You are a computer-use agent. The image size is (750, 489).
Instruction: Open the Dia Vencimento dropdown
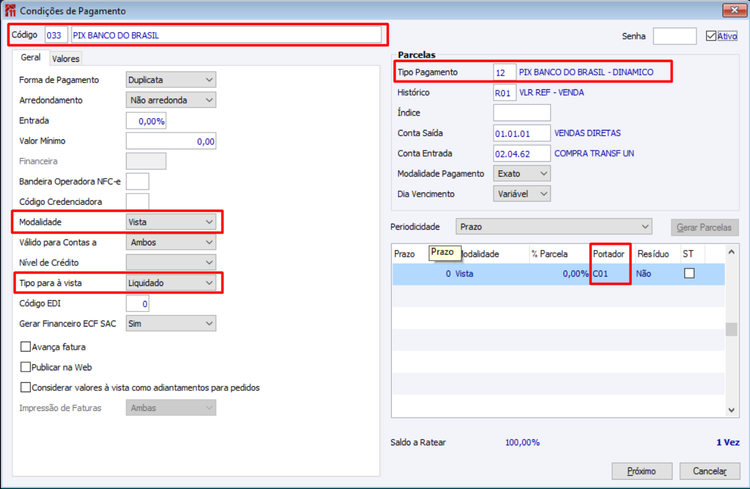pyautogui.click(x=522, y=194)
